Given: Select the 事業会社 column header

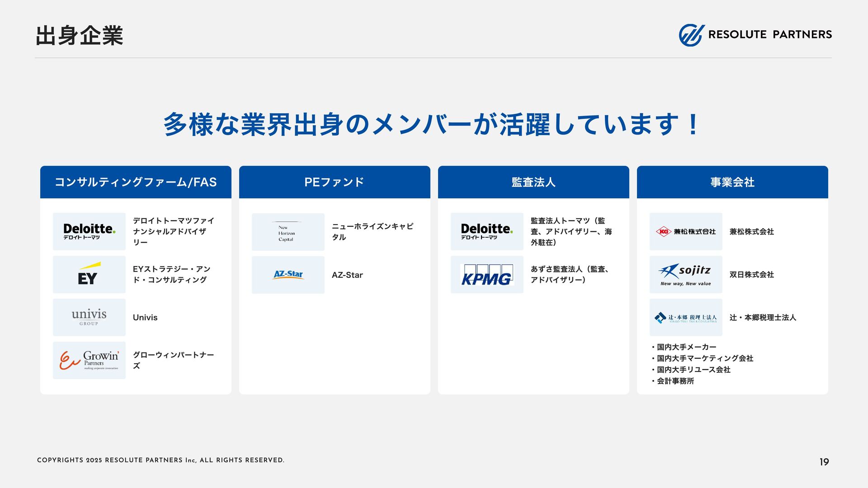Looking at the screenshot, I should coord(732,182).
